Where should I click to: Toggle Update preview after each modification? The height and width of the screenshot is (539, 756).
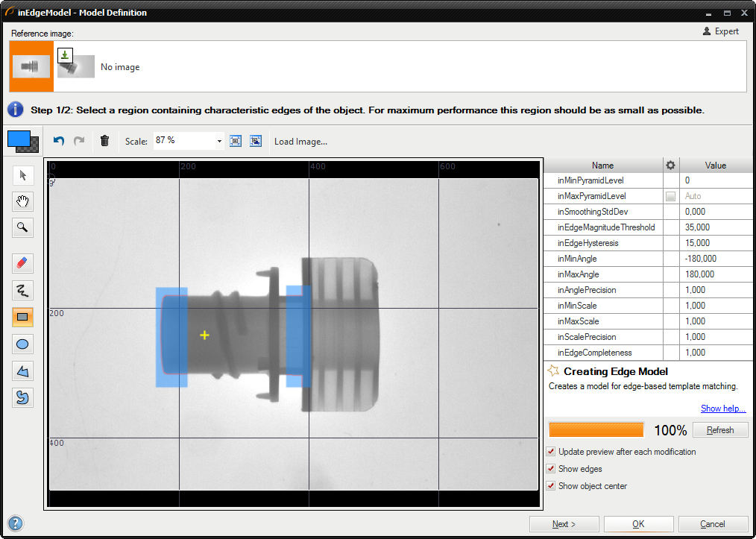point(551,452)
